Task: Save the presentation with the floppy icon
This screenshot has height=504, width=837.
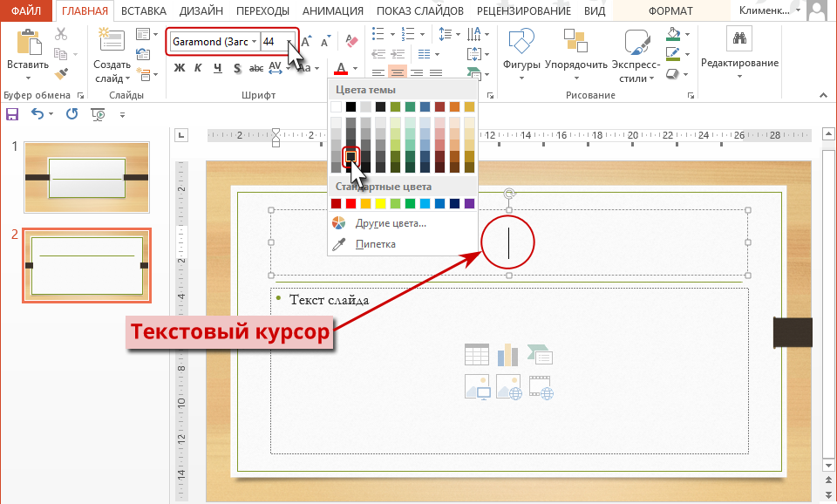Action: pyautogui.click(x=11, y=113)
